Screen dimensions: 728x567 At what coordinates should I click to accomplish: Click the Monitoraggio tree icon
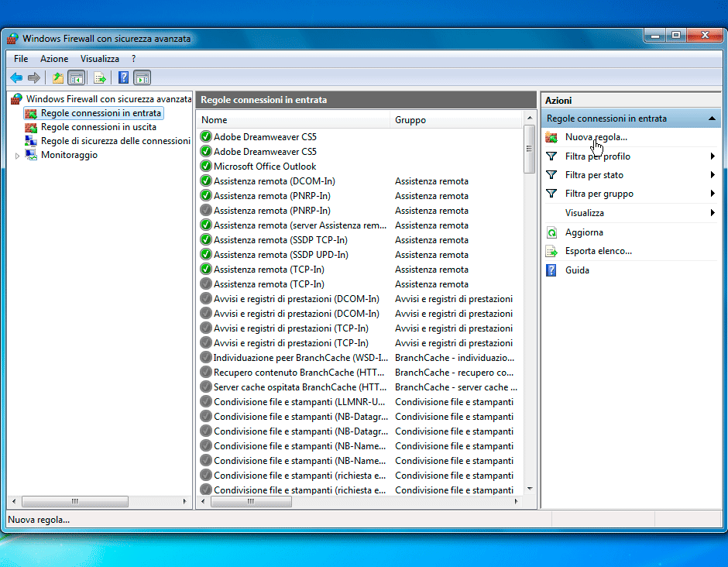(31, 155)
